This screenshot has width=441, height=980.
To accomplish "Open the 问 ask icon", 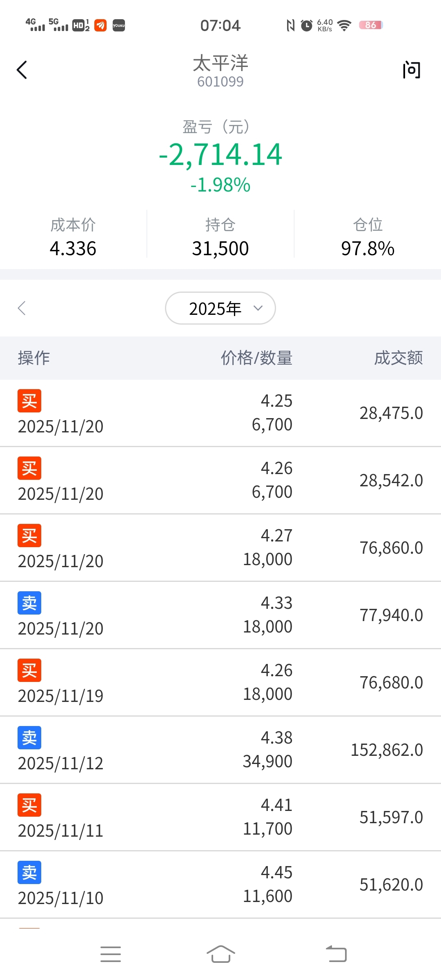I will point(411,70).
